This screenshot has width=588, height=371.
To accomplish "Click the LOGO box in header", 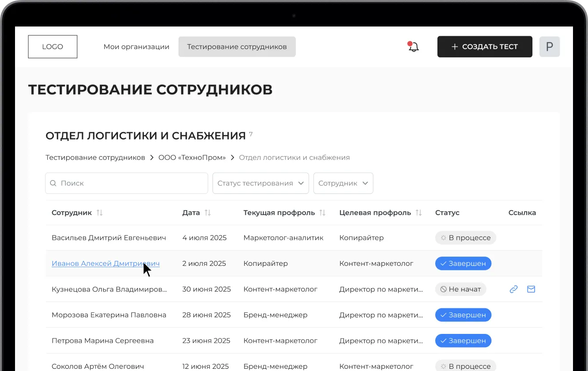I will click(x=53, y=47).
